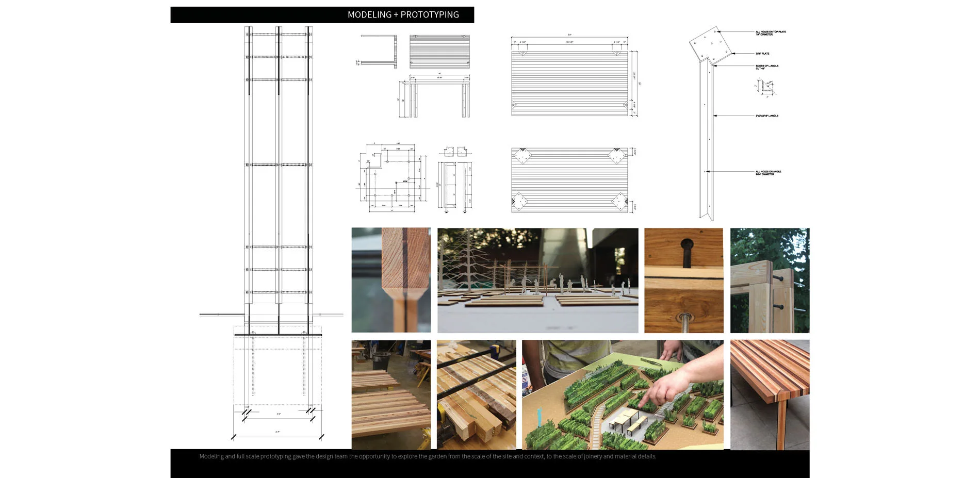
Task: Open the bolt in wood joint photo
Action: point(683,280)
